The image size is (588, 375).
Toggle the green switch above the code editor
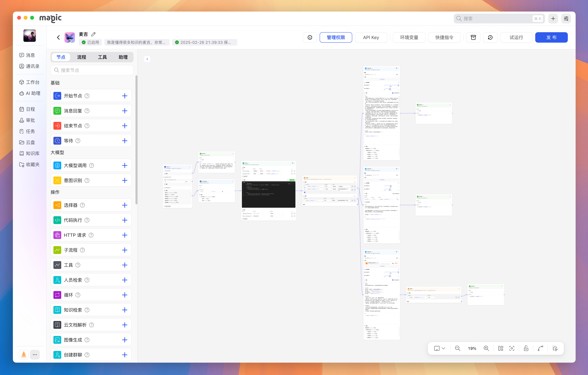292,180
